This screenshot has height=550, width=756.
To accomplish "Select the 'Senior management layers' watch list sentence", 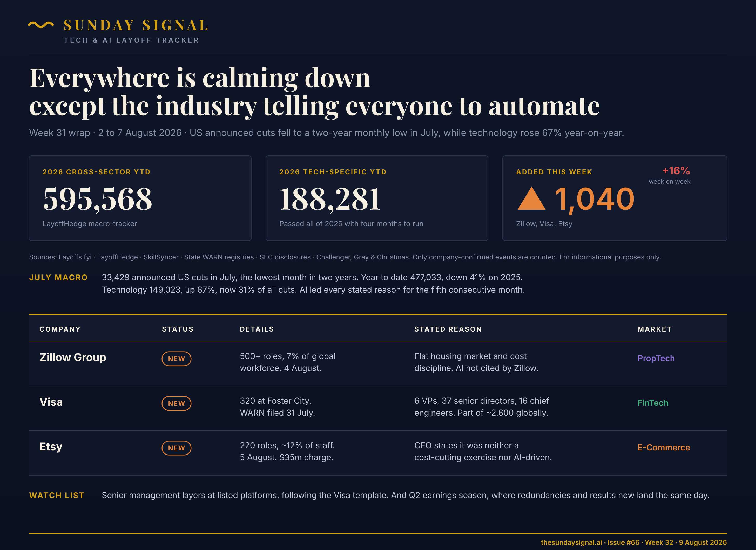I will [x=406, y=495].
